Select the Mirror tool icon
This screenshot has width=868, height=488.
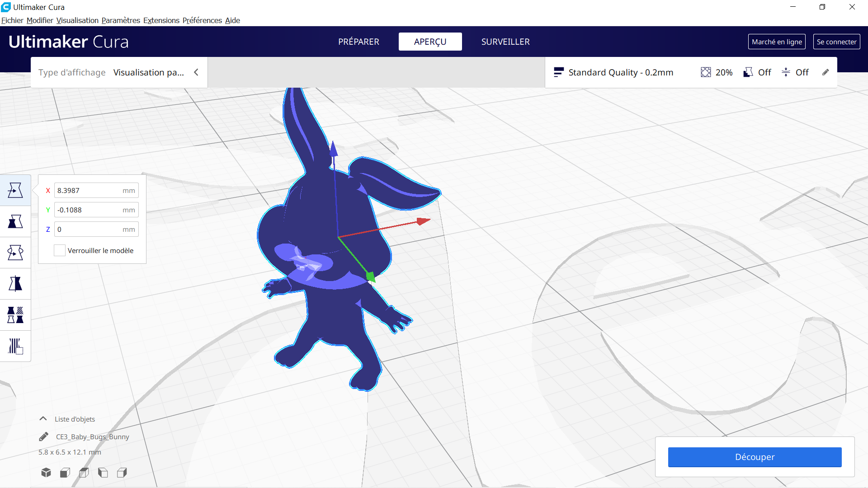tap(15, 284)
